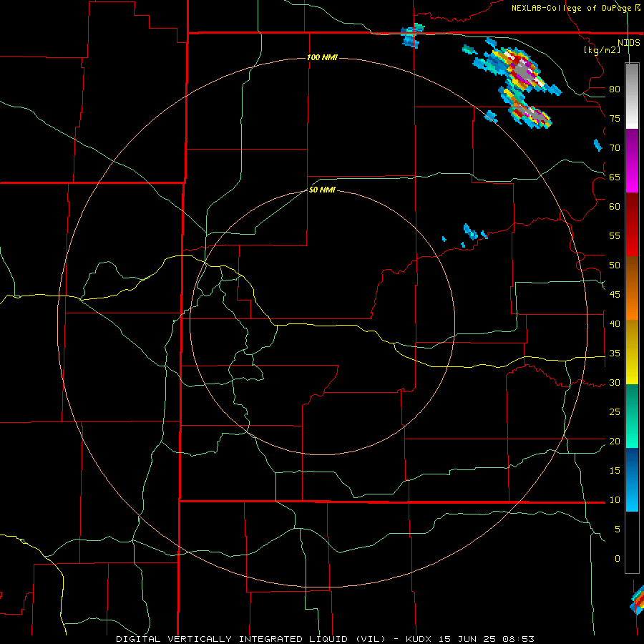Click the scale value 0
The height and width of the screenshot is (644, 644).
(618, 559)
